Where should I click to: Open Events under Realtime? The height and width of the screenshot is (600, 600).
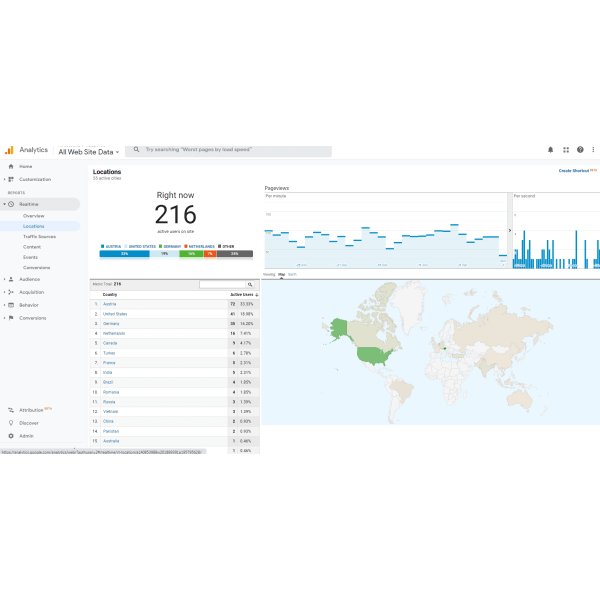pyautogui.click(x=30, y=257)
